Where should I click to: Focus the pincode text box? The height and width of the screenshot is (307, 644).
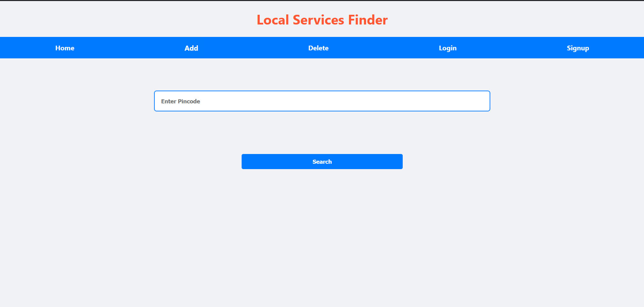(322, 101)
